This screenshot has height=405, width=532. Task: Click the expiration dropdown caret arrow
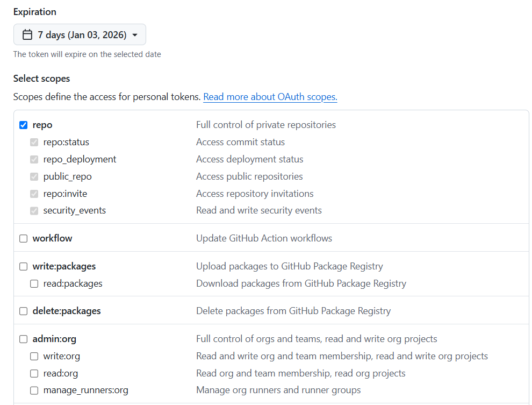click(135, 35)
